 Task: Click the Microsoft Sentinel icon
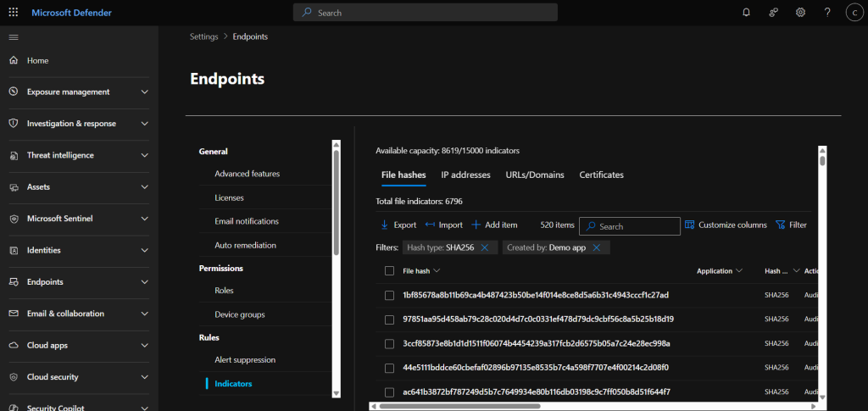[14, 219]
